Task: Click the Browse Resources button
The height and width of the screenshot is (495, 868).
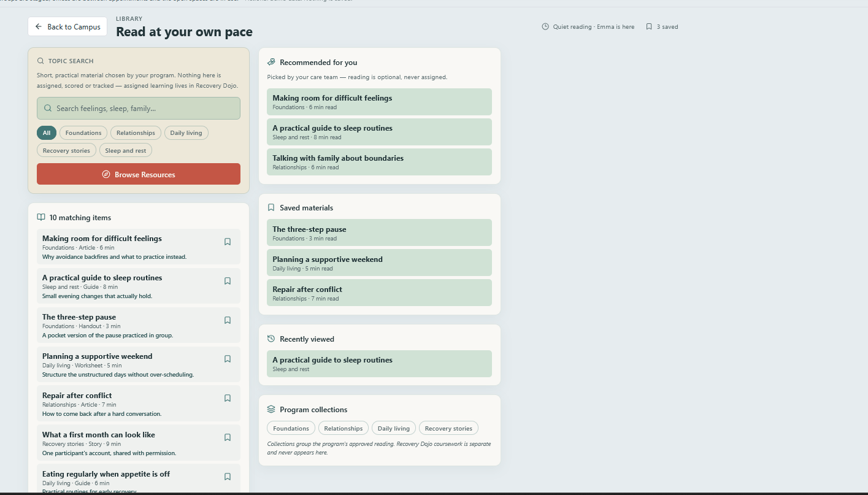Action: (x=139, y=174)
